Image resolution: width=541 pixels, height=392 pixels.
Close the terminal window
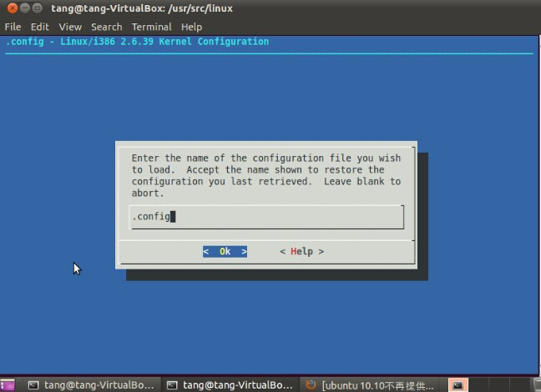click(x=12, y=8)
